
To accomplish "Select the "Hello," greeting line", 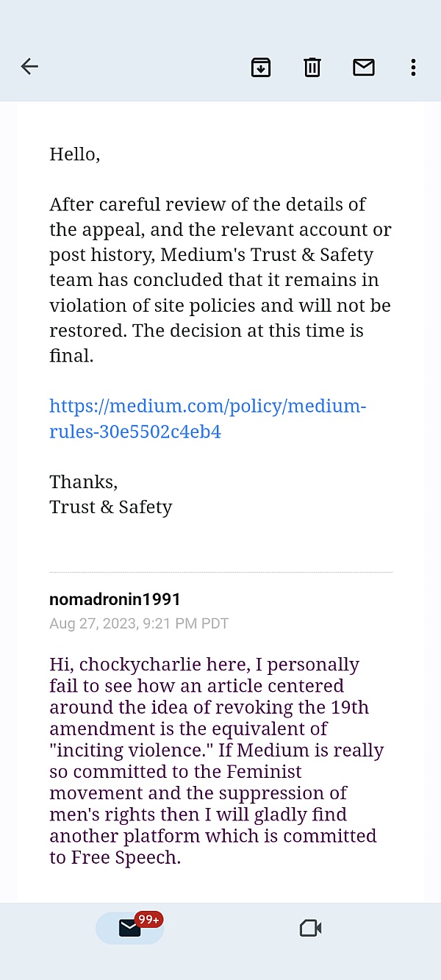I will click(x=74, y=154).
